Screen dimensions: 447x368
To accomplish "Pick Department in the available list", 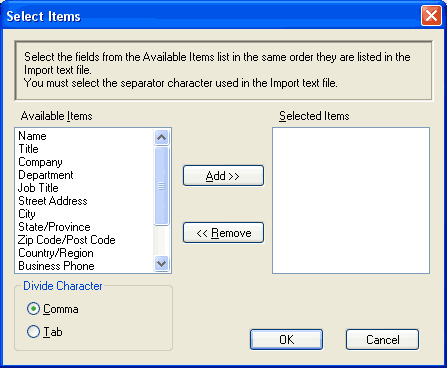I will pyautogui.click(x=46, y=175).
